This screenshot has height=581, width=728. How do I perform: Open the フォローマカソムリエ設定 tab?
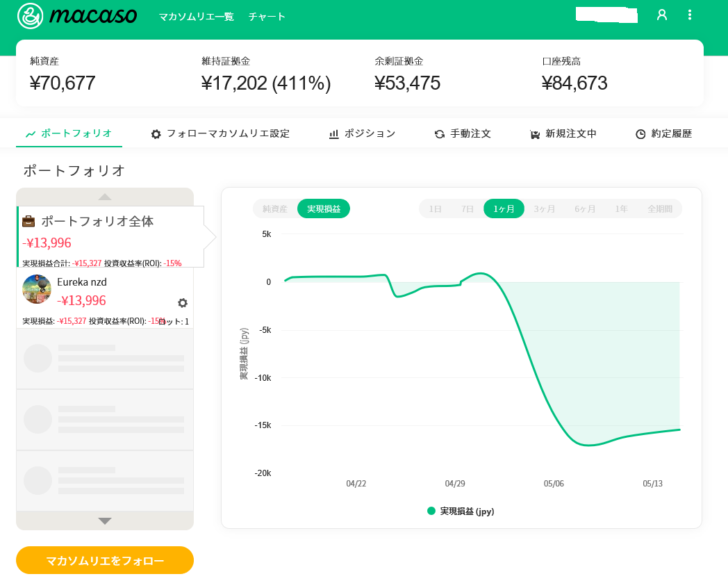pos(220,133)
